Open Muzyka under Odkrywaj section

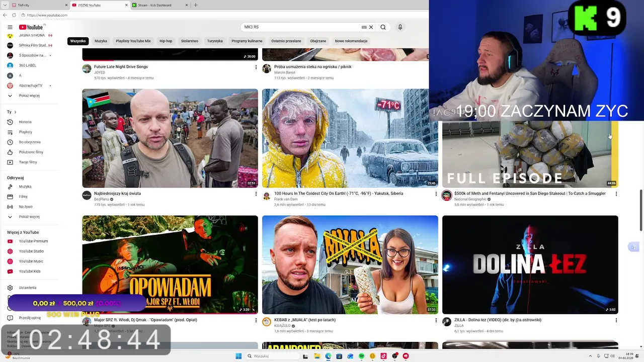(25, 187)
